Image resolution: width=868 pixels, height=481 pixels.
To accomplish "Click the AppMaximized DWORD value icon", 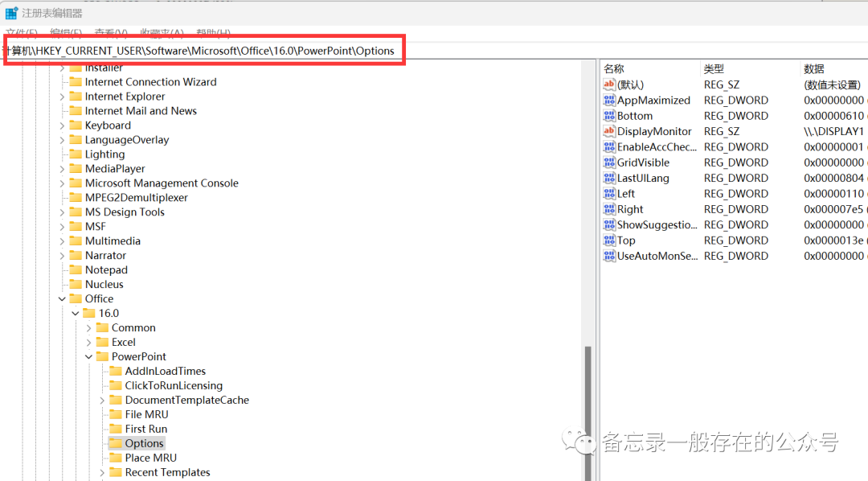I will 609,100.
